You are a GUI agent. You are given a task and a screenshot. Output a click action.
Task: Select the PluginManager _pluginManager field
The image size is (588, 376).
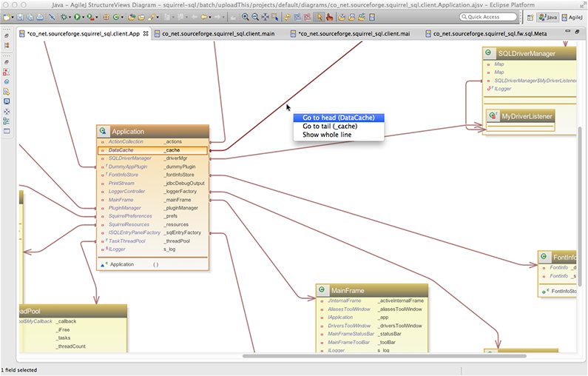tap(152, 208)
